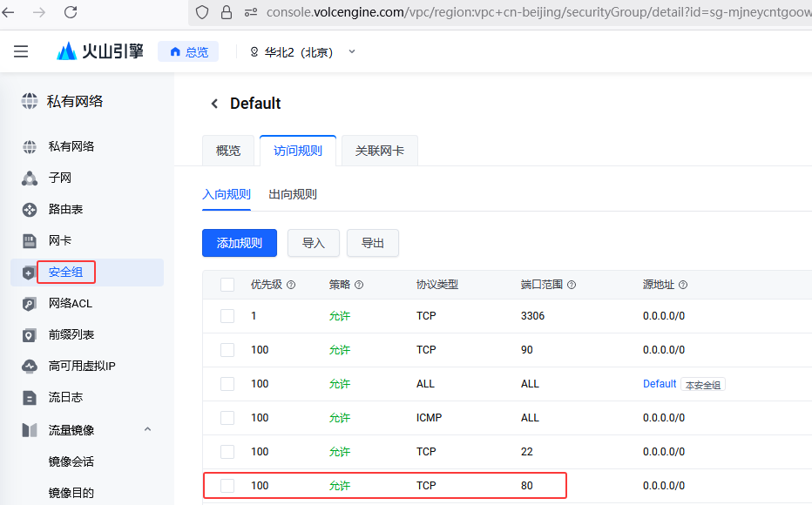Click the 添加规则 button

pos(239,243)
